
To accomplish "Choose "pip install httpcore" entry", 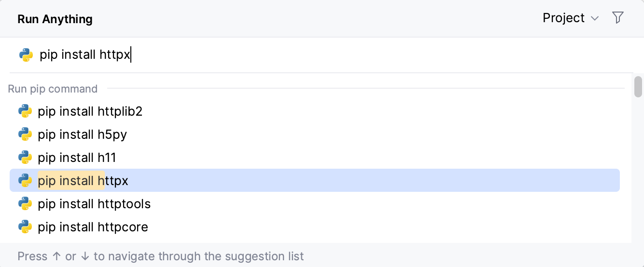I will click(93, 227).
